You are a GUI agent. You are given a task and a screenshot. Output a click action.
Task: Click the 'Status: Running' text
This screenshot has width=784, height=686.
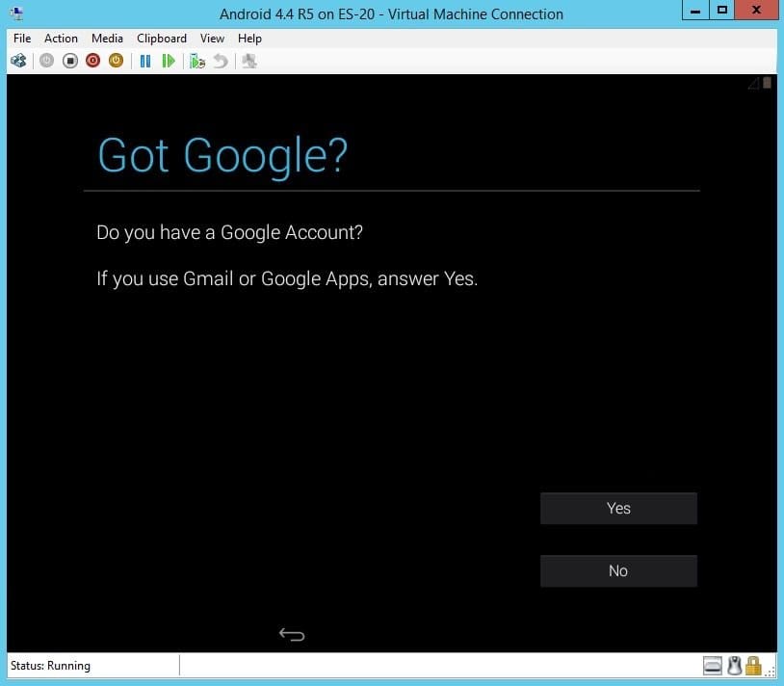(50, 666)
